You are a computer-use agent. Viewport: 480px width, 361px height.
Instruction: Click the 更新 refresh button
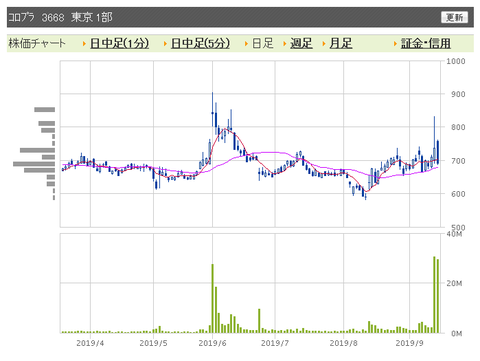tap(454, 17)
